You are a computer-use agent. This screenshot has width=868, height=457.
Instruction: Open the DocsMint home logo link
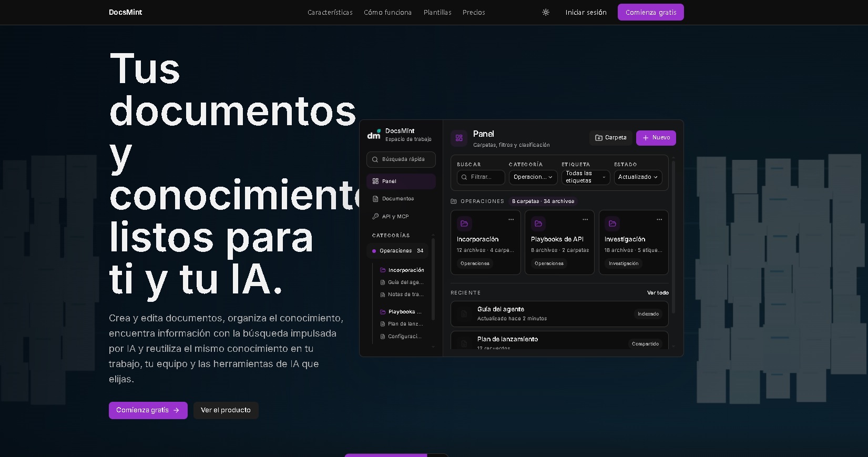(125, 12)
